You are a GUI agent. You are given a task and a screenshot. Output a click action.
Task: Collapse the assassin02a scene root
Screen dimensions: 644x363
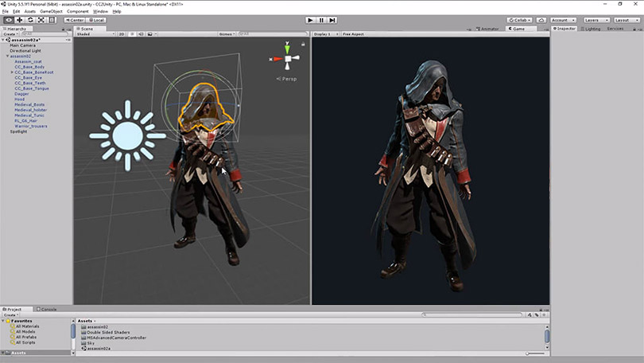point(3,40)
